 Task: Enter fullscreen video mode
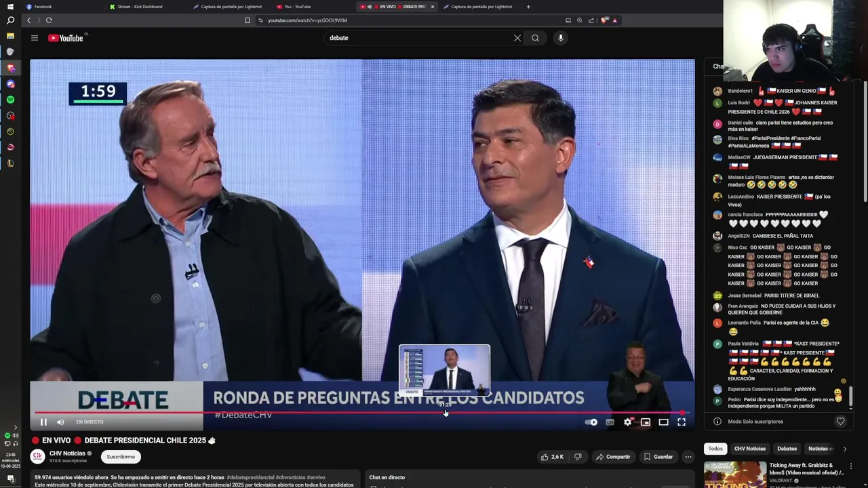coord(682,422)
